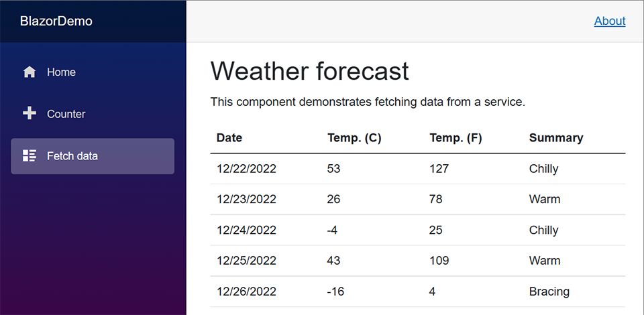Open the About link

pyautogui.click(x=609, y=21)
